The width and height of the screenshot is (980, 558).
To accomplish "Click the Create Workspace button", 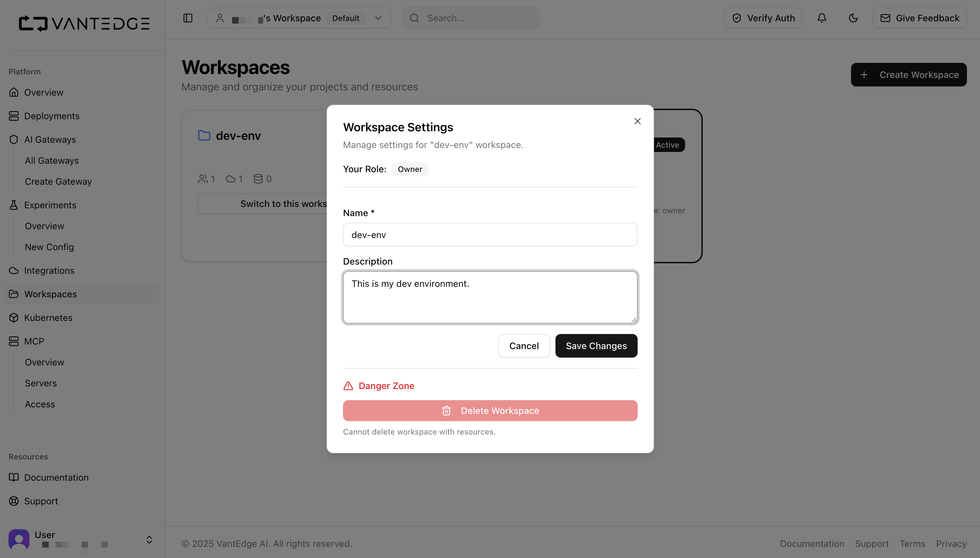I will (908, 74).
